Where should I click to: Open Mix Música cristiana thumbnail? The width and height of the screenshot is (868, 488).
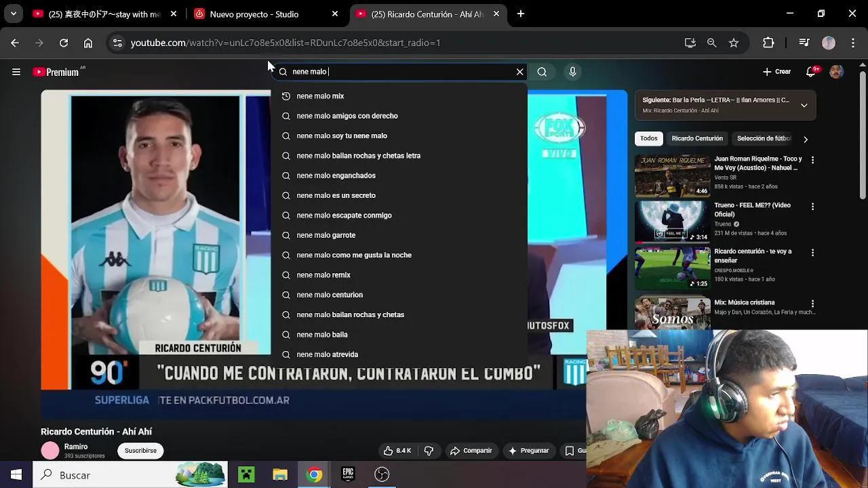pyautogui.click(x=672, y=312)
